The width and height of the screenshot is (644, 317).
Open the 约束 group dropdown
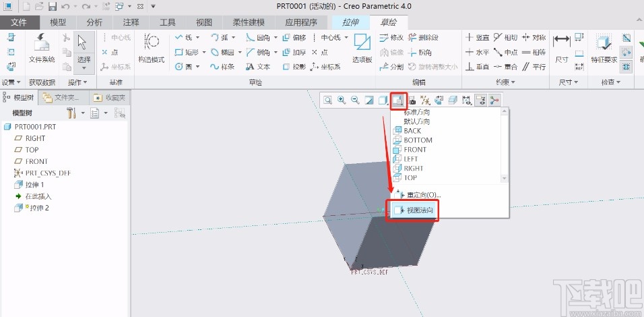pyautogui.click(x=505, y=83)
